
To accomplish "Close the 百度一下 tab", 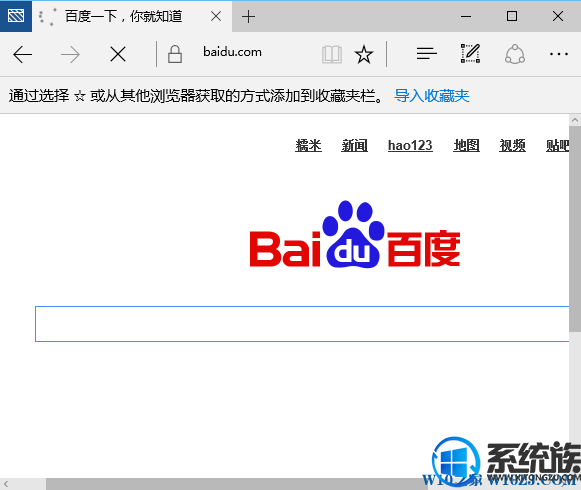I will coord(216,16).
